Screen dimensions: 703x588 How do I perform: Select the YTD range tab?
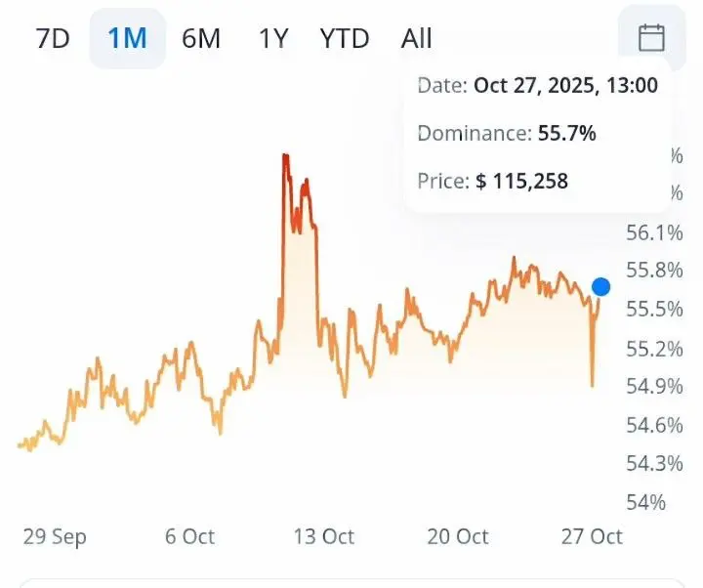point(345,39)
